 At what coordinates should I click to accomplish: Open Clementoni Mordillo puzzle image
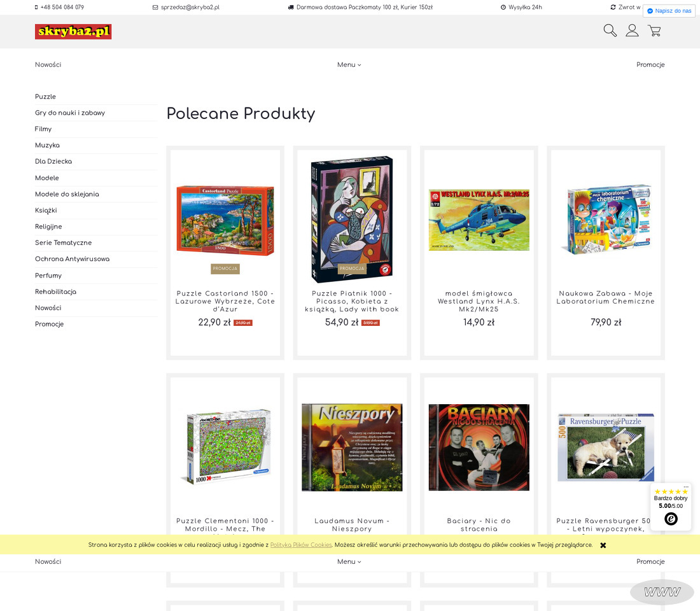click(225, 447)
